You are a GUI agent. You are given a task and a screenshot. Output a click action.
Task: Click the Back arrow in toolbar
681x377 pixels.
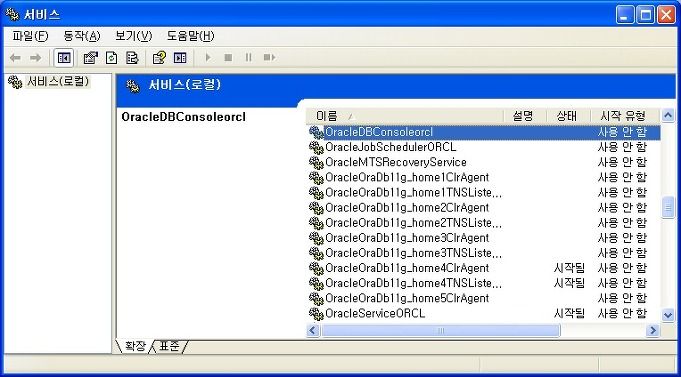[15, 57]
